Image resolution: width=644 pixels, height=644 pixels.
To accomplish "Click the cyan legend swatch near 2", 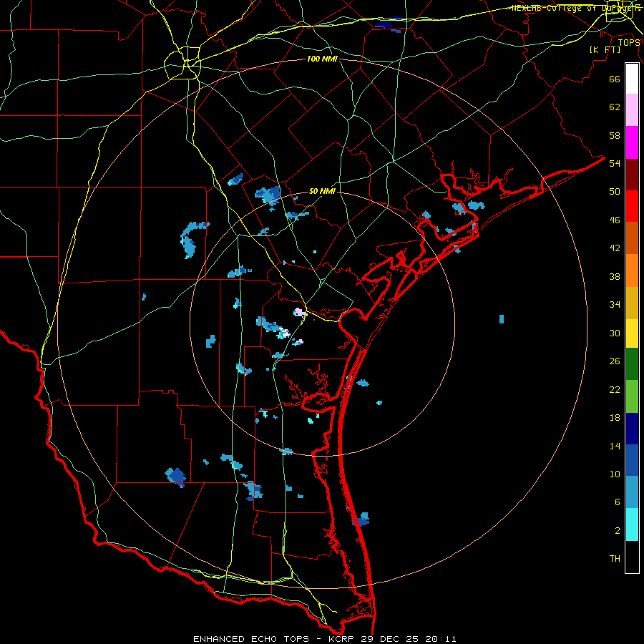I will 632,525.
